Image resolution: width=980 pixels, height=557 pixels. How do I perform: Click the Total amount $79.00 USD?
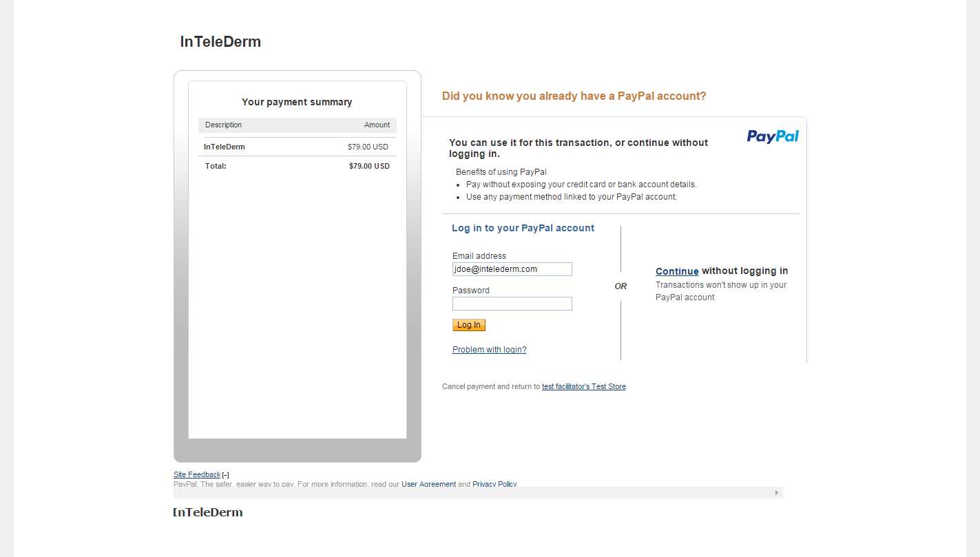[x=369, y=166]
